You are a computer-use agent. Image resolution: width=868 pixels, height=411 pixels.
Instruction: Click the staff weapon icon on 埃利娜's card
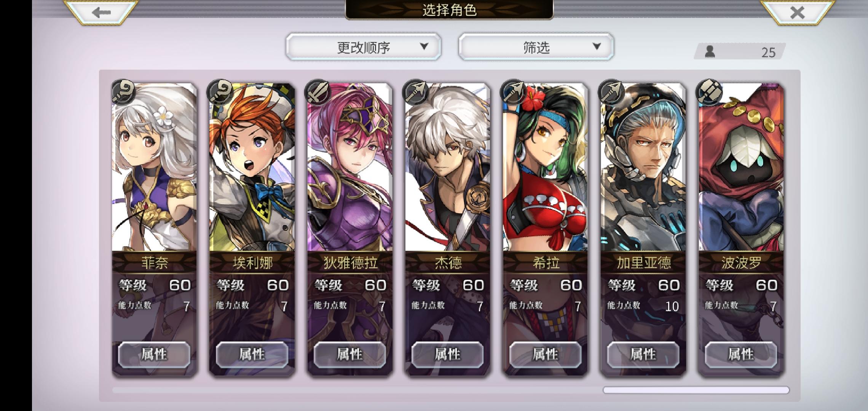pyautogui.click(x=220, y=92)
